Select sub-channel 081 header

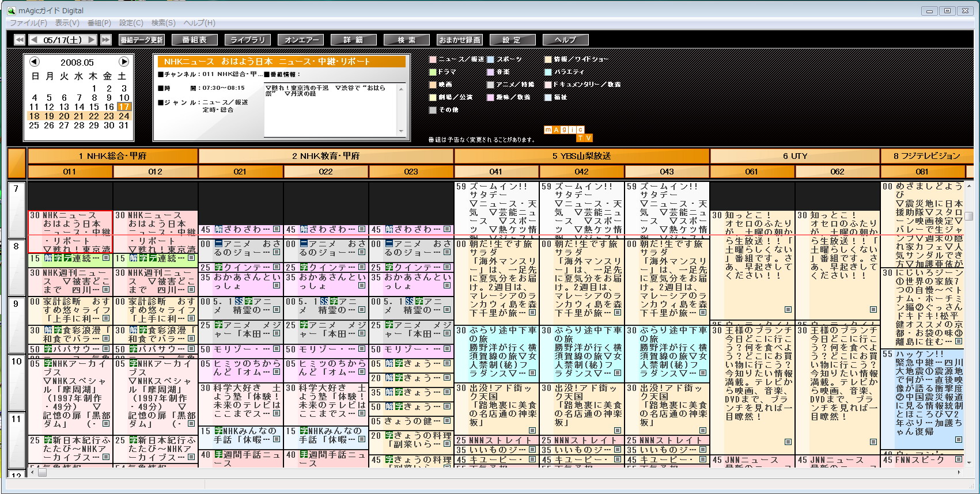922,172
